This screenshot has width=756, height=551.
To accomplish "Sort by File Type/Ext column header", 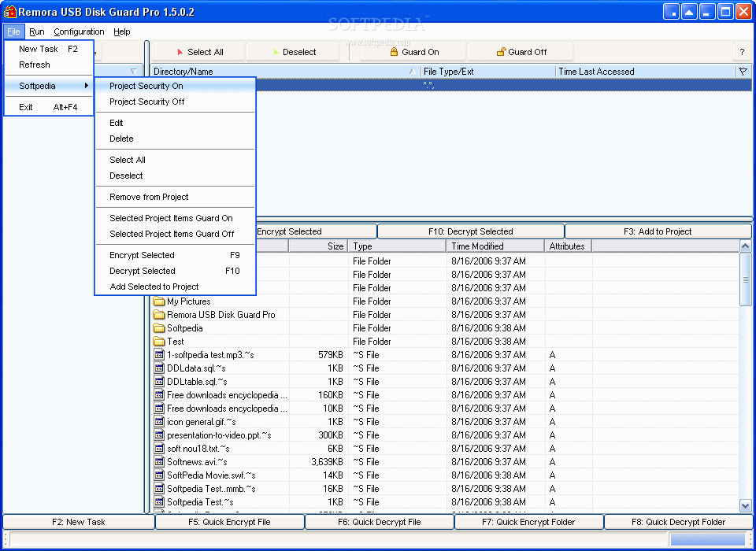I will [x=488, y=72].
